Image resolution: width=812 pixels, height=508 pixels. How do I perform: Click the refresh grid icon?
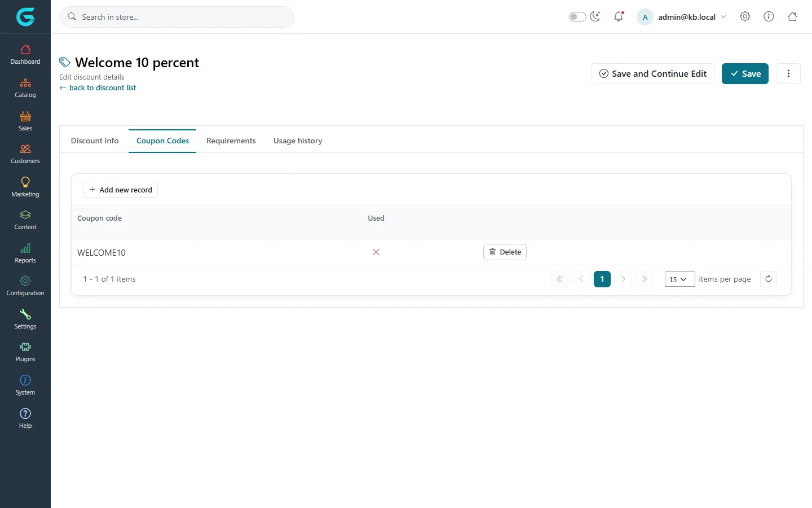(769, 279)
